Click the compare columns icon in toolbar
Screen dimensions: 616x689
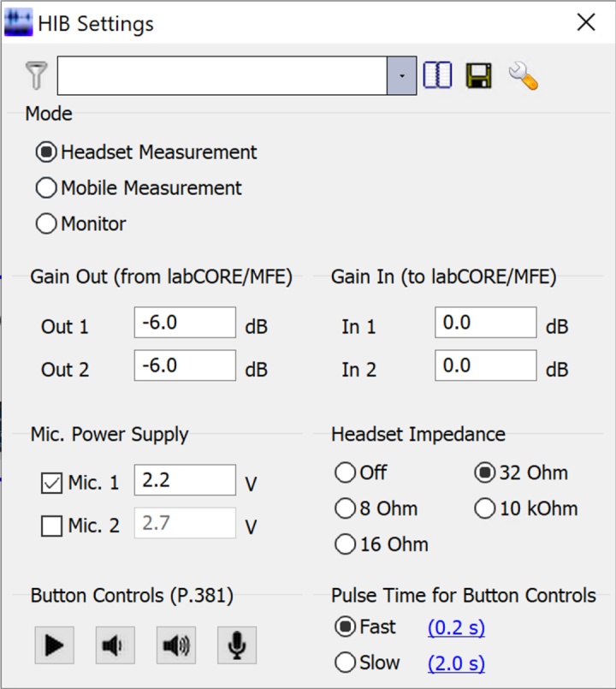pos(437,76)
